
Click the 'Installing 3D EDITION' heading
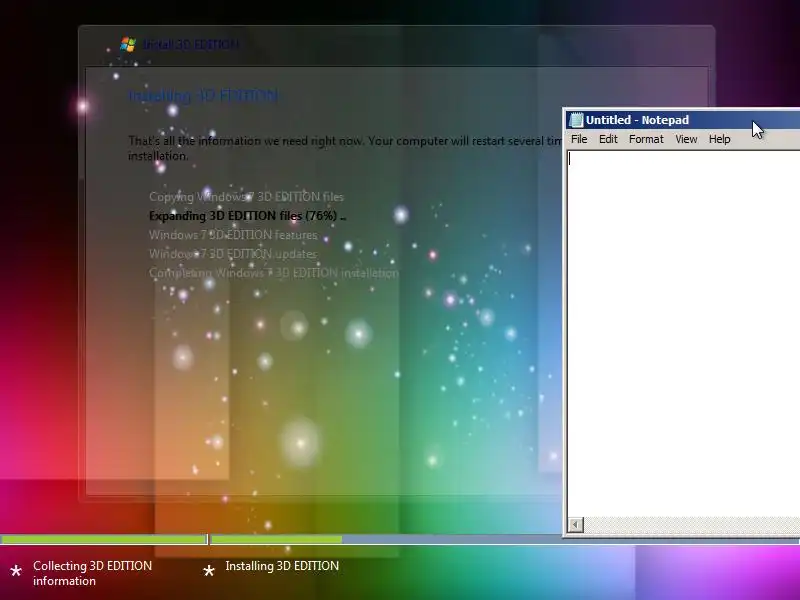pyautogui.click(x=203, y=96)
